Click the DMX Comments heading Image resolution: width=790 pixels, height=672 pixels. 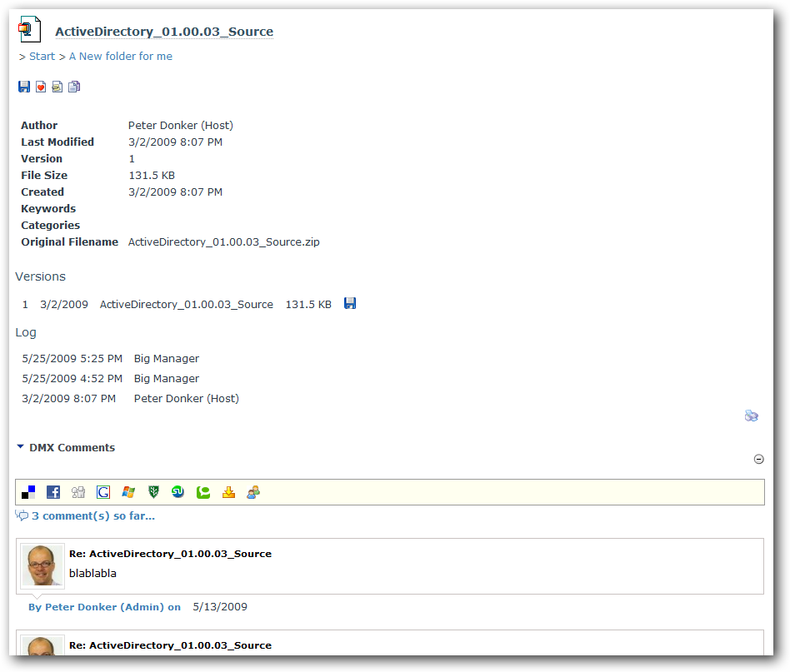click(72, 447)
